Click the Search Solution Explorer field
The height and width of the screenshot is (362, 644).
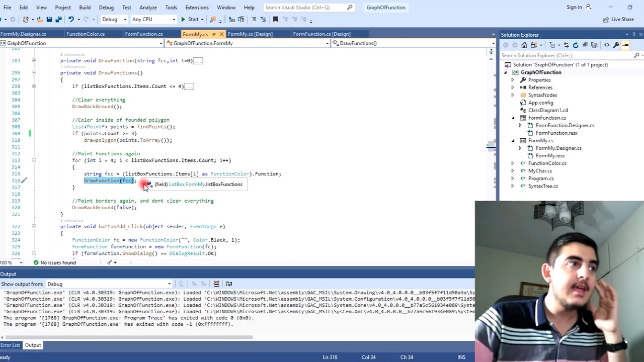tap(566, 55)
